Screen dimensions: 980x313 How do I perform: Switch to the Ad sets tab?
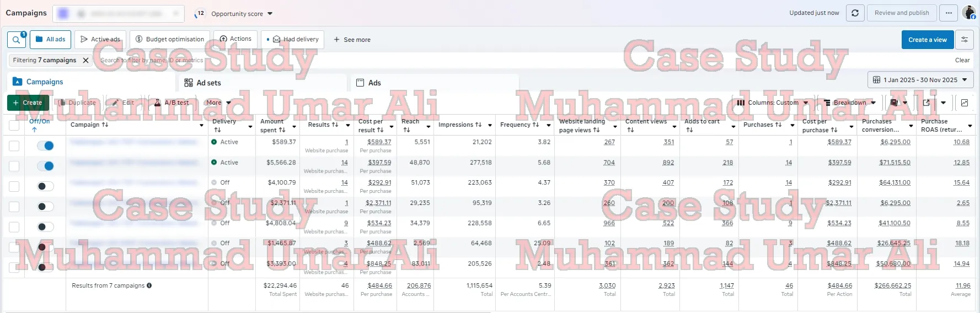coord(208,83)
